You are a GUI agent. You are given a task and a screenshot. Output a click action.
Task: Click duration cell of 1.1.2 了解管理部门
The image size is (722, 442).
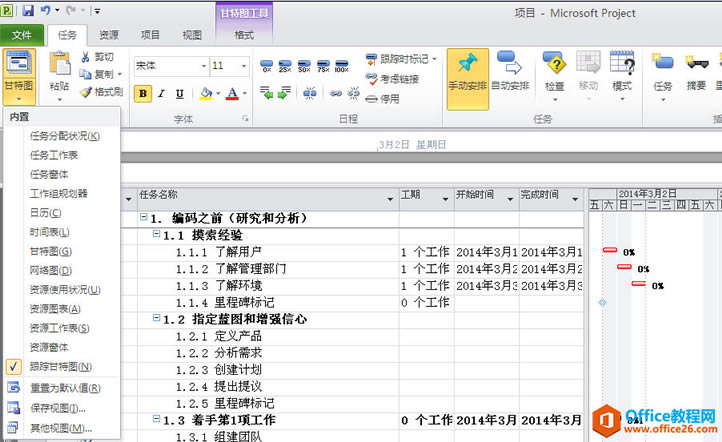click(427, 269)
